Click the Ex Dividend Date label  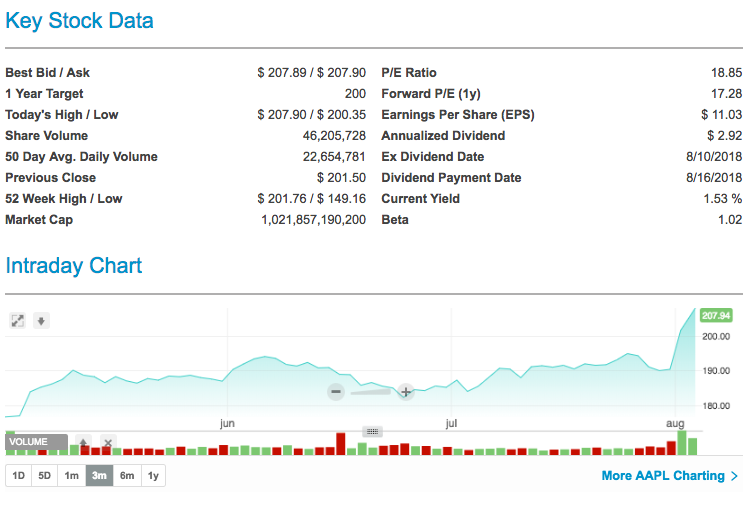[433, 157]
